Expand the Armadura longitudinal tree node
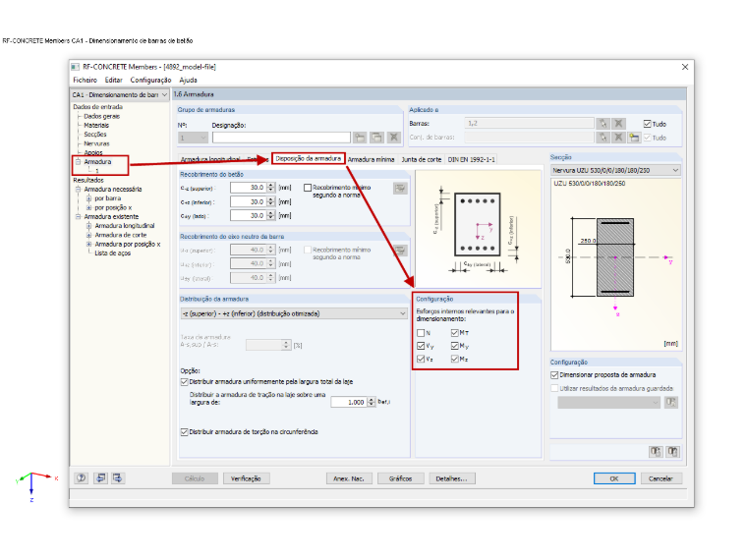This screenshot has width=747, height=560. click(88, 226)
